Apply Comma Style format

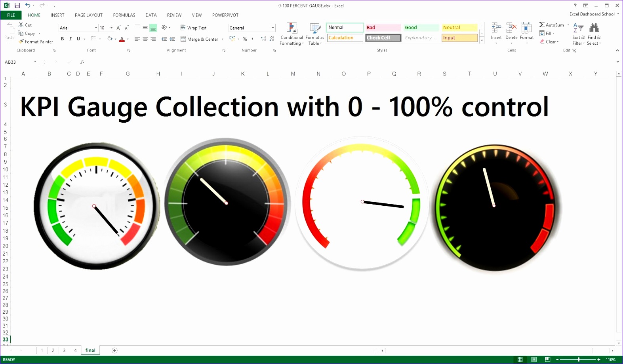[252, 39]
